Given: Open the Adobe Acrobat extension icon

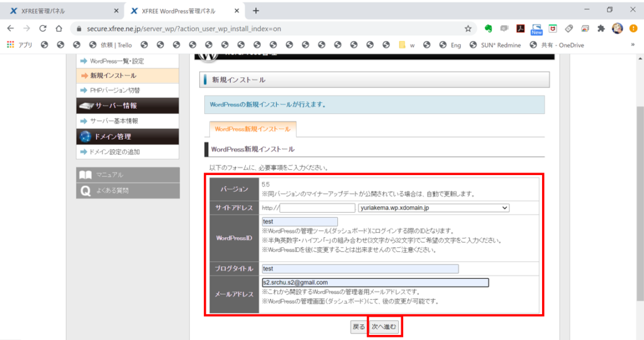Looking at the screenshot, I should click(521, 28).
